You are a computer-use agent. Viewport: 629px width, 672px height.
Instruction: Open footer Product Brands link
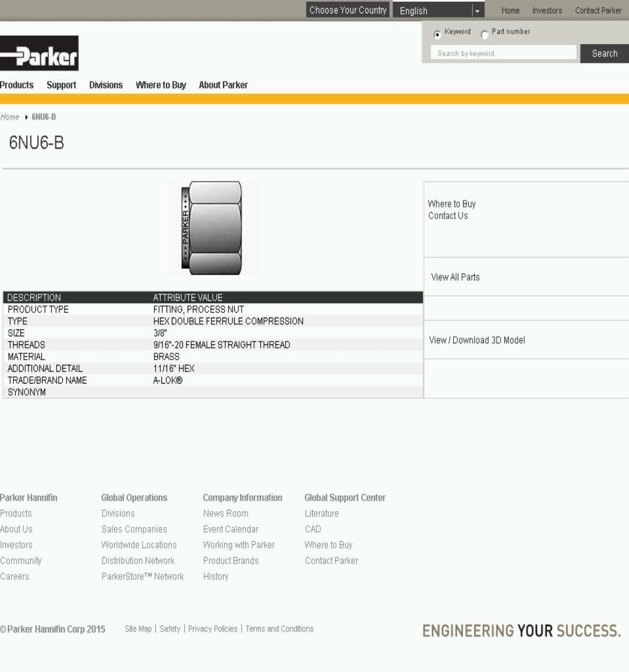[231, 561]
